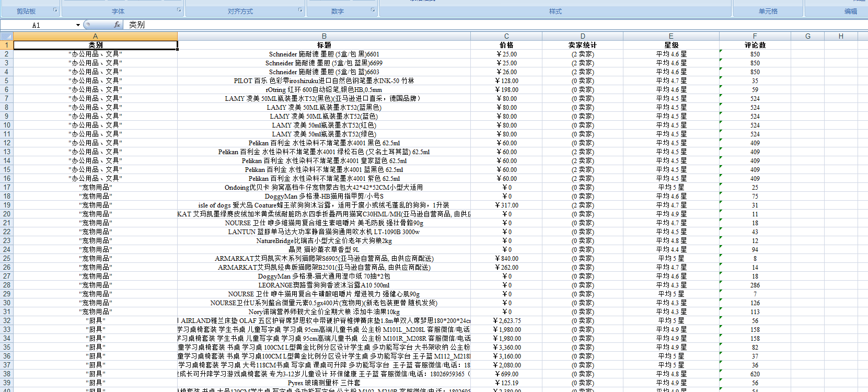Select row 17 header
The width and height of the screenshot is (868, 392).
pyautogui.click(x=7, y=187)
